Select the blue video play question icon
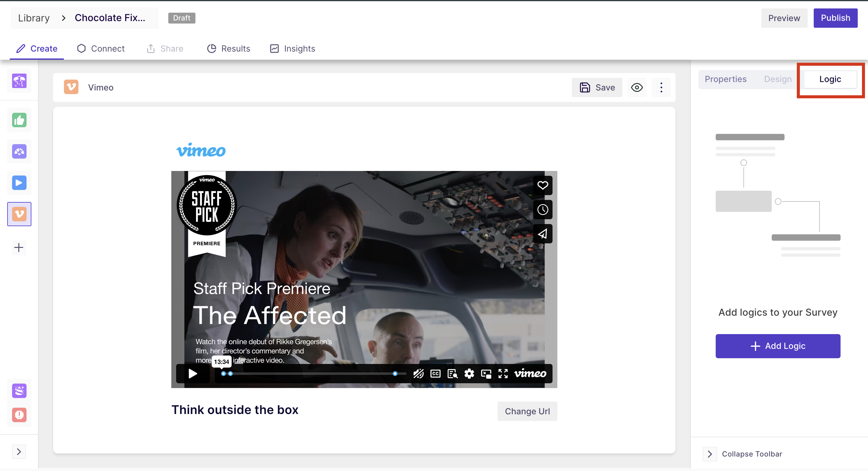 tap(19, 183)
